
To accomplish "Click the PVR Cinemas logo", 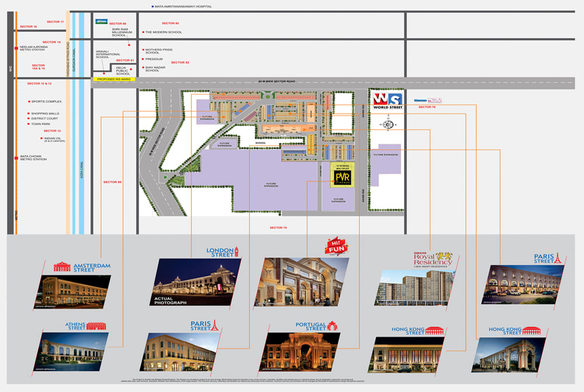I will (x=342, y=178).
